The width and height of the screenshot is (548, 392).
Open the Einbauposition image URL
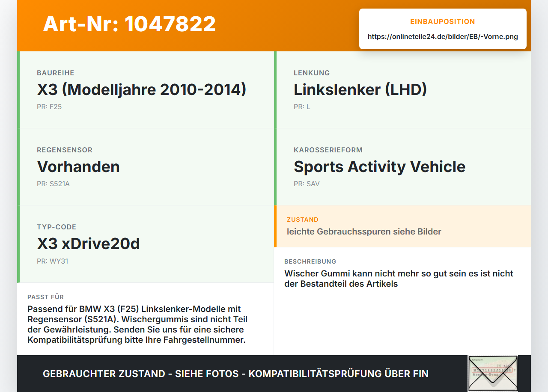(443, 37)
